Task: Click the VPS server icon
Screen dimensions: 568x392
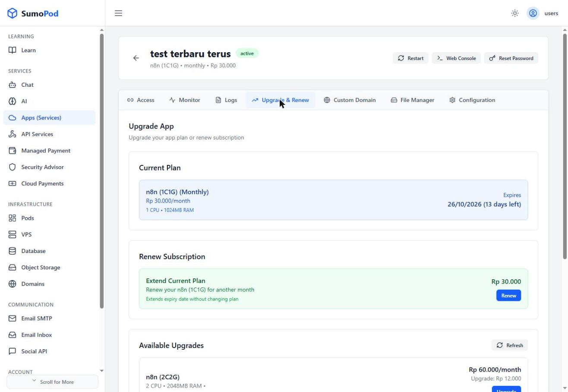Action: 12,234
